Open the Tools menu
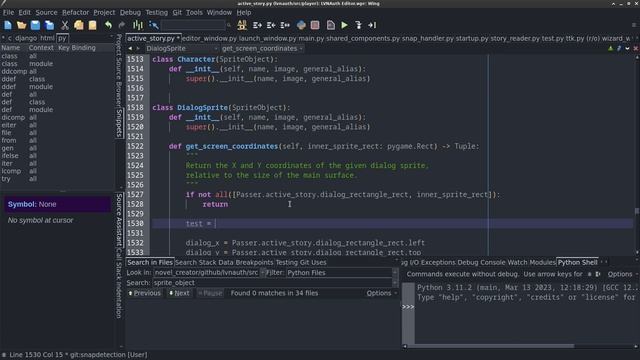This screenshot has width=640, height=360. point(194,13)
